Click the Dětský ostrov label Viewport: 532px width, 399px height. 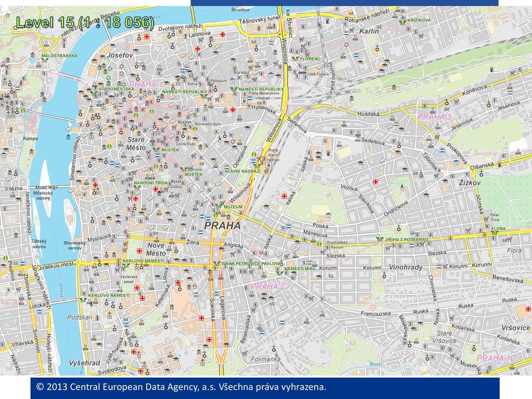[x=39, y=244]
